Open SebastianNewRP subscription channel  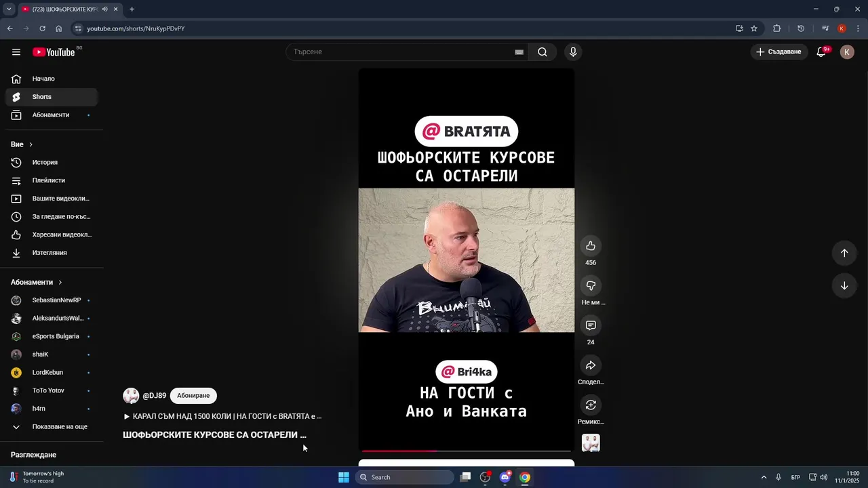52,300
